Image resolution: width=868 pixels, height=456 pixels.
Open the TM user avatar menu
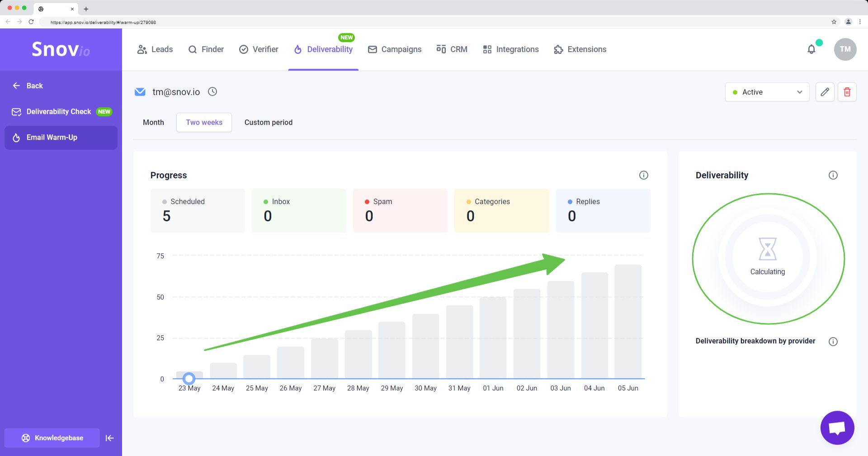click(844, 49)
